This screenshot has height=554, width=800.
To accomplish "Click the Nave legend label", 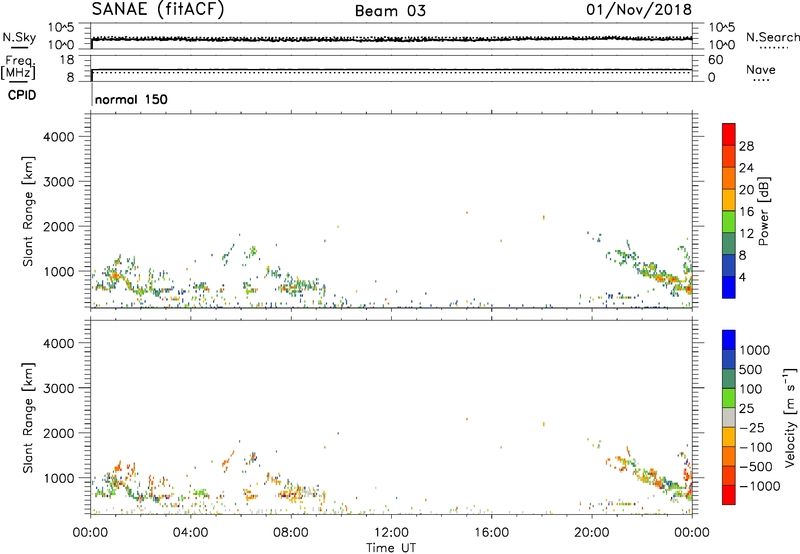I will pos(761,69).
